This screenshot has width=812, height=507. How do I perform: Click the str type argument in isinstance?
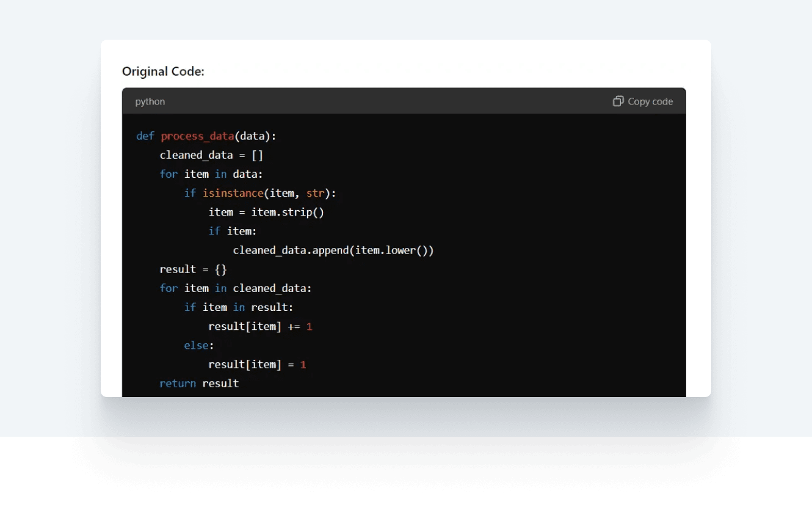(x=315, y=193)
